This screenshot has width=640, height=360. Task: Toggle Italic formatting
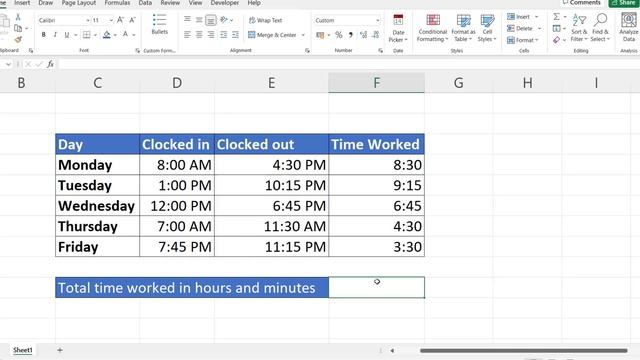click(55, 35)
